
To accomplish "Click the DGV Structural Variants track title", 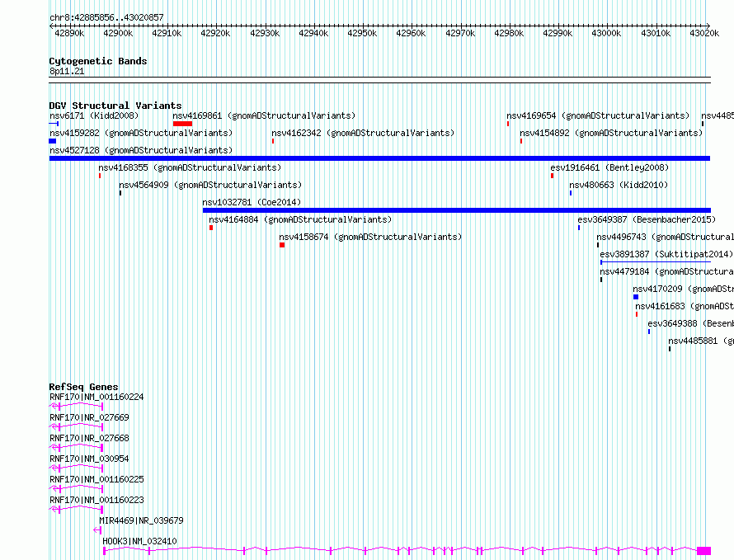I will click(x=115, y=106).
